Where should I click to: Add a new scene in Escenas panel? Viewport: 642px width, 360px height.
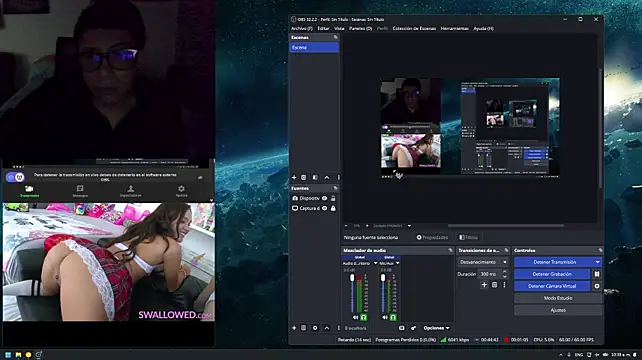click(294, 177)
